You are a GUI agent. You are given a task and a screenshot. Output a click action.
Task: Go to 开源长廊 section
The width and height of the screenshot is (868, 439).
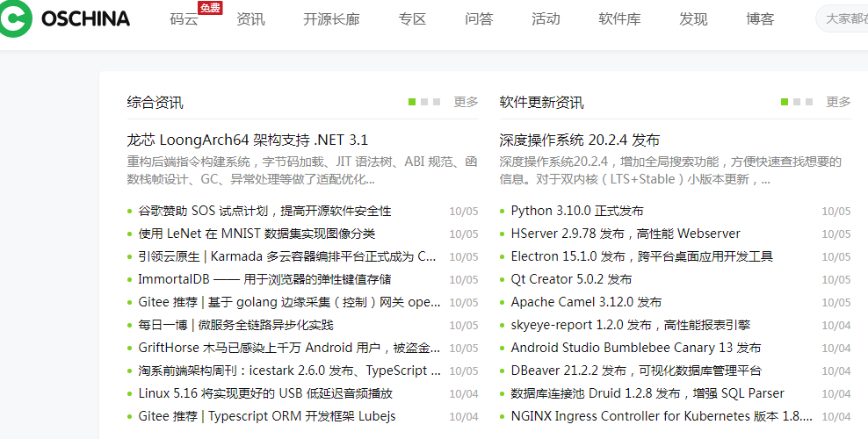coord(331,19)
